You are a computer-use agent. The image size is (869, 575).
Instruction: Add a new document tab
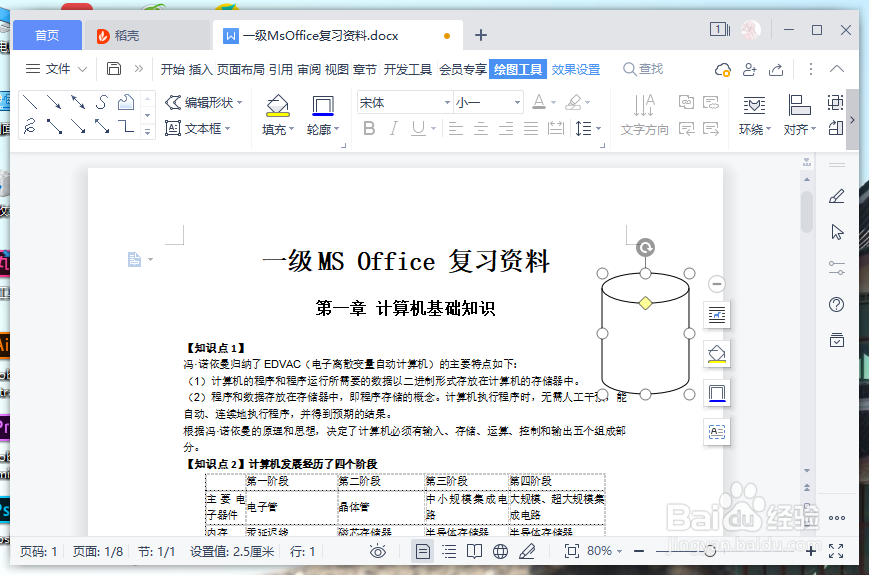[x=481, y=35]
